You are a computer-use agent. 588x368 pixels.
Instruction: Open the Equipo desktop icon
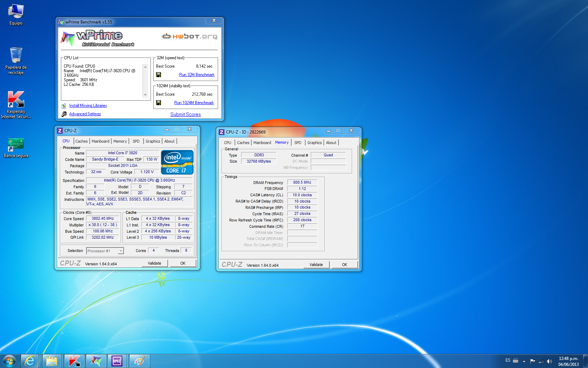tap(16, 15)
